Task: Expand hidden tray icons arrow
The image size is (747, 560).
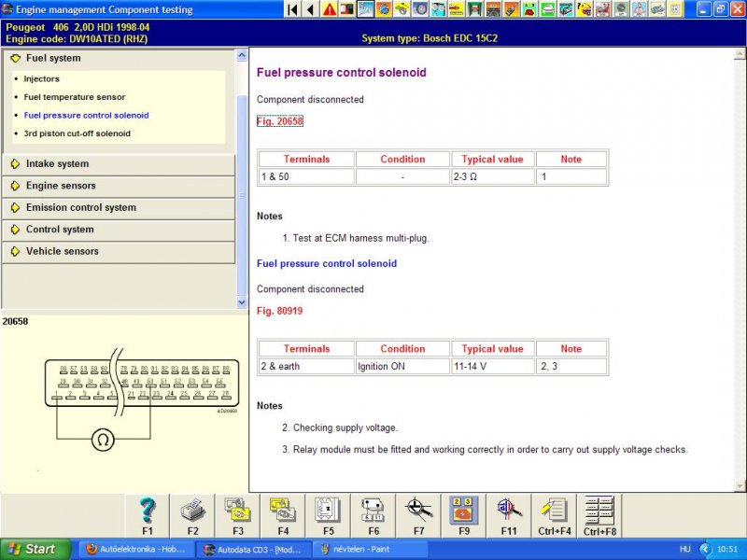Action: click(x=705, y=549)
